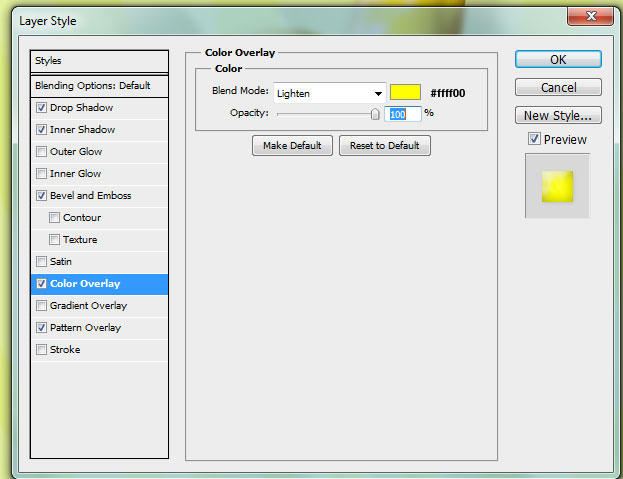Enable the Stroke checkbox
623x479 pixels.
(x=41, y=350)
